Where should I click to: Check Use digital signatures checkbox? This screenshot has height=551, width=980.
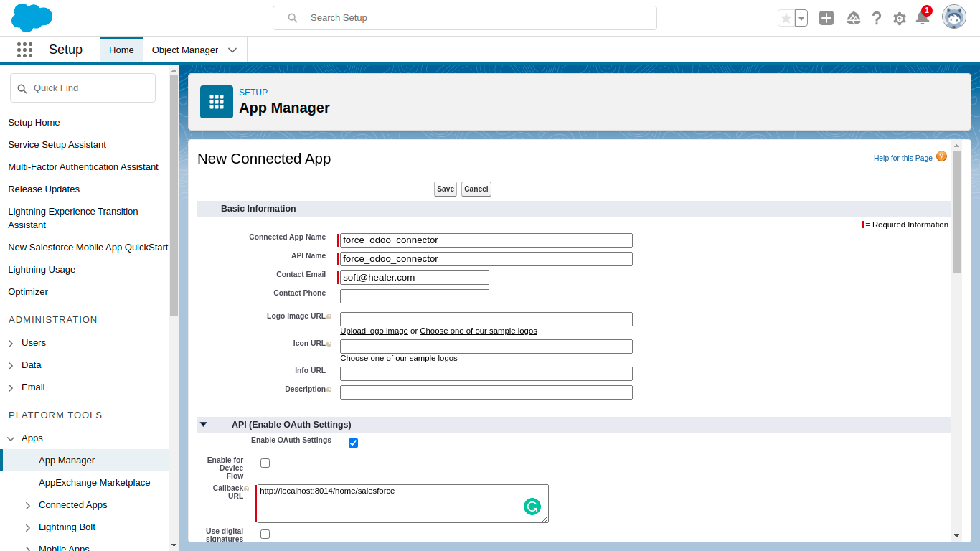265,534
